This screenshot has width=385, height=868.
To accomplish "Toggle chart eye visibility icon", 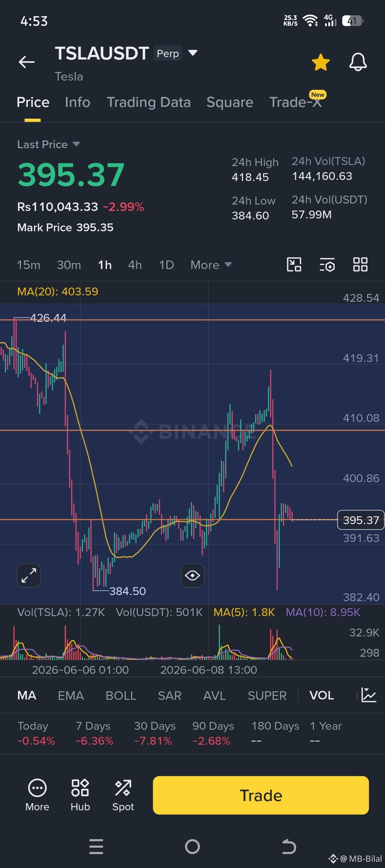I will (x=192, y=575).
